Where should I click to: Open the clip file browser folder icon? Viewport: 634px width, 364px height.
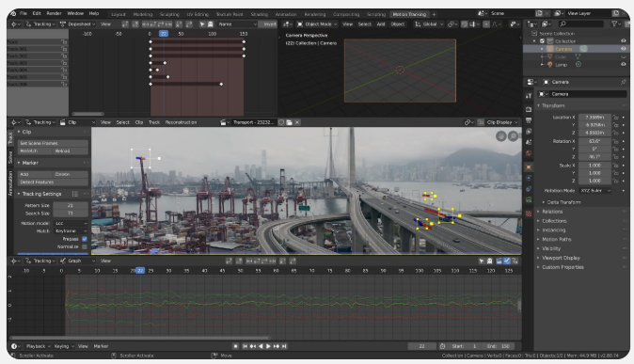coord(289,122)
